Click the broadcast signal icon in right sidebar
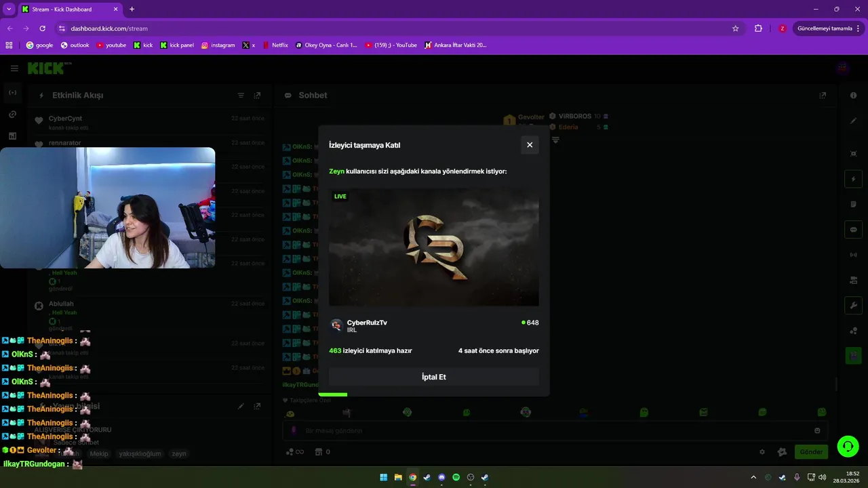Image resolution: width=868 pixels, height=488 pixels. (853, 255)
